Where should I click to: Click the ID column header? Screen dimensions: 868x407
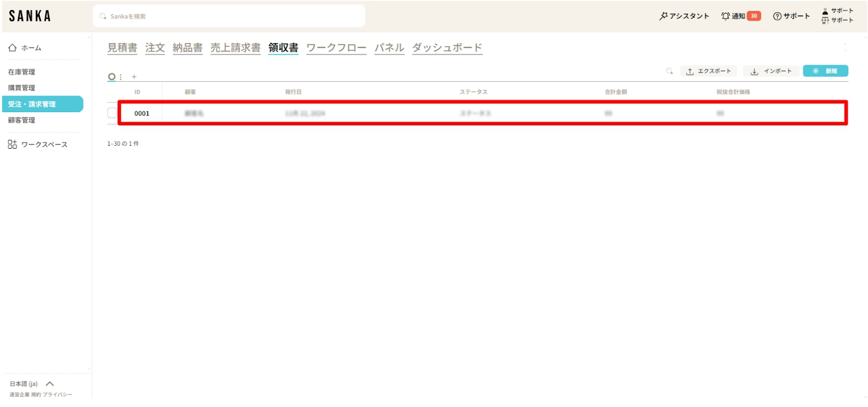(x=137, y=92)
